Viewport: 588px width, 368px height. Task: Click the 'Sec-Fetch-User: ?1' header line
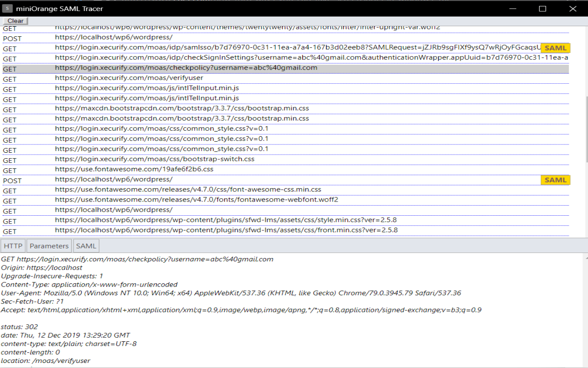pos(32,301)
